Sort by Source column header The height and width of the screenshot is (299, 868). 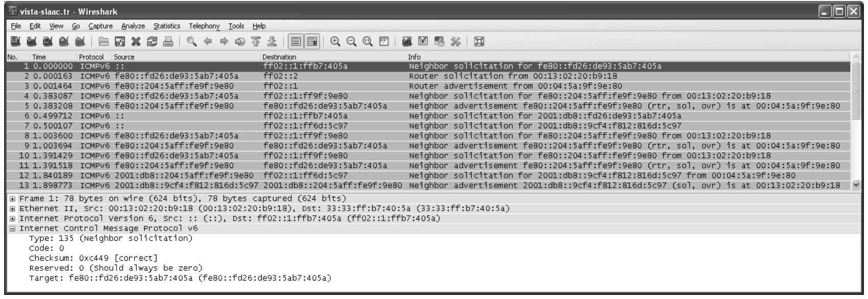(186, 57)
